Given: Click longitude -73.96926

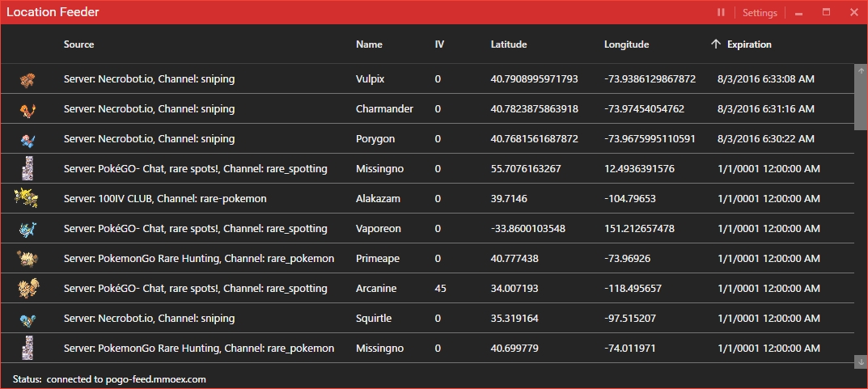Looking at the screenshot, I should pyautogui.click(x=627, y=259).
